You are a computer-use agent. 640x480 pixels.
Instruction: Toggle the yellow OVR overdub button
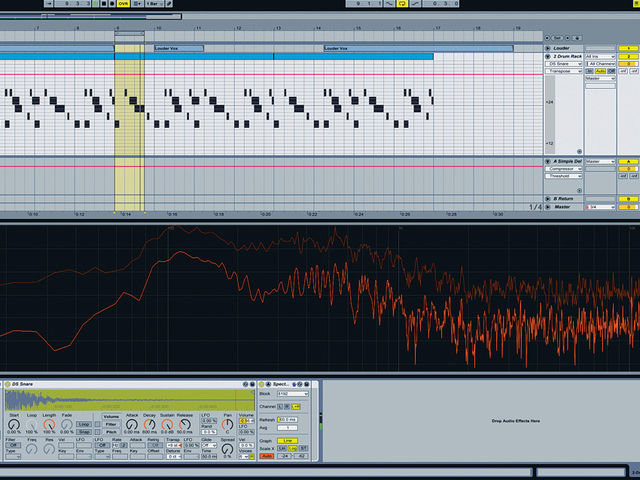click(123, 4)
